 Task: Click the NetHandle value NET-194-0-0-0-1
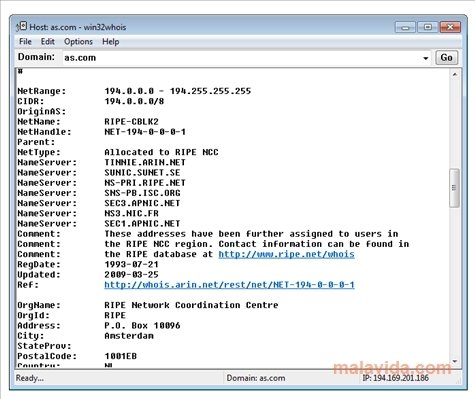coord(145,132)
